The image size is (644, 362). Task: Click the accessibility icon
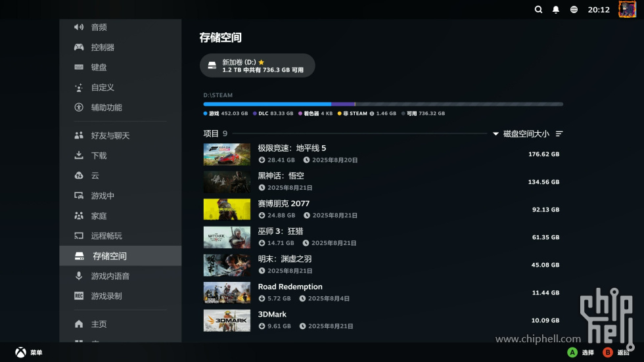point(79,107)
